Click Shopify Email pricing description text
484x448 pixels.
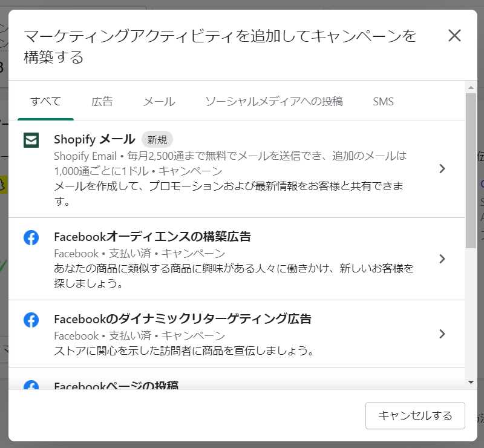[231, 163]
